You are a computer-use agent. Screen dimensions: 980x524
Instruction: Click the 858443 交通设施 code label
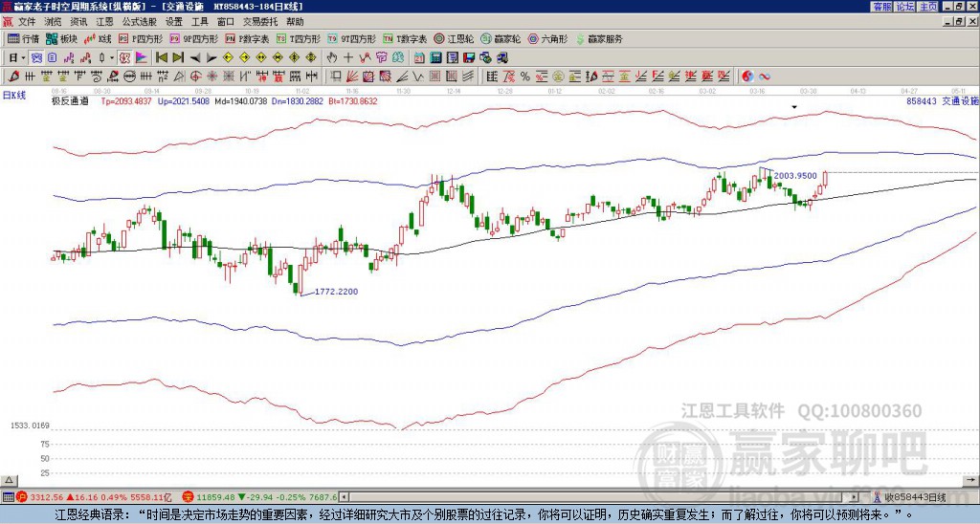pyautogui.click(x=943, y=101)
